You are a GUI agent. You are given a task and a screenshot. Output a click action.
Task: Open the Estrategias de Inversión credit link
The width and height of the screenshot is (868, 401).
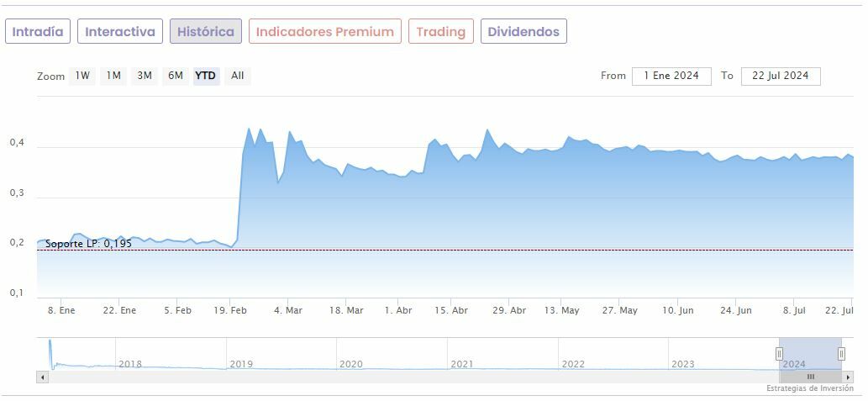tap(809, 389)
